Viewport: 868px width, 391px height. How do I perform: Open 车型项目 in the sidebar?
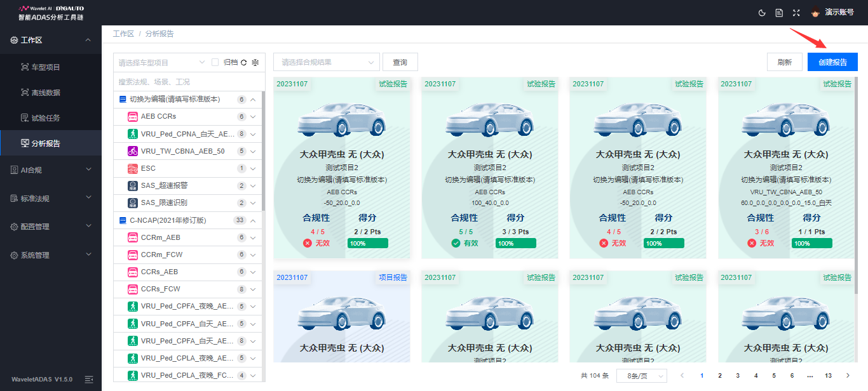[51, 67]
